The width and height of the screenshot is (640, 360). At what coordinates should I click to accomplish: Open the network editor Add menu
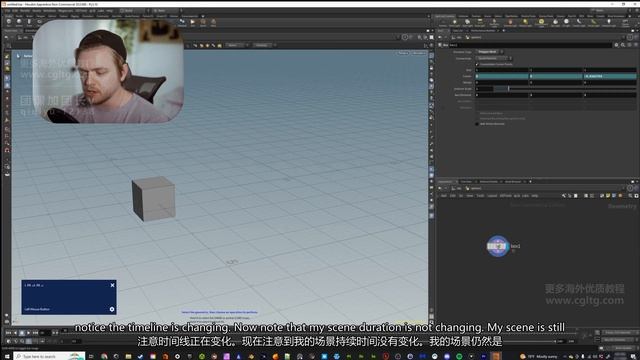coord(444,196)
